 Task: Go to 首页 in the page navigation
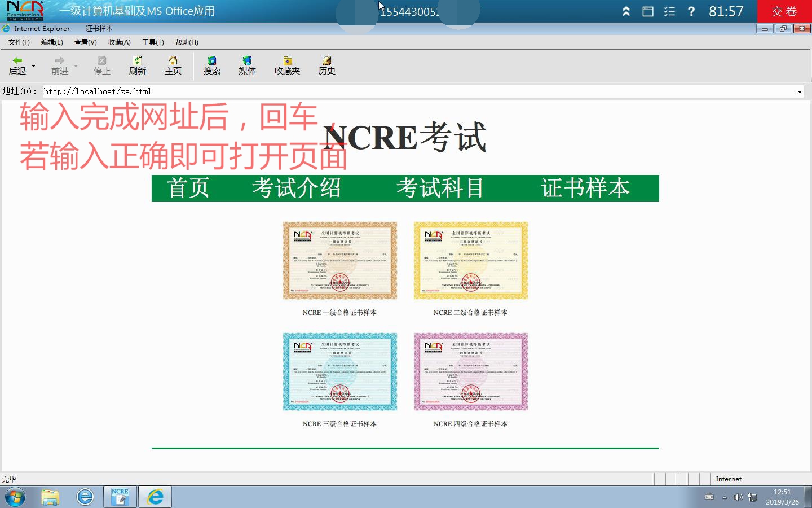pos(188,188)
